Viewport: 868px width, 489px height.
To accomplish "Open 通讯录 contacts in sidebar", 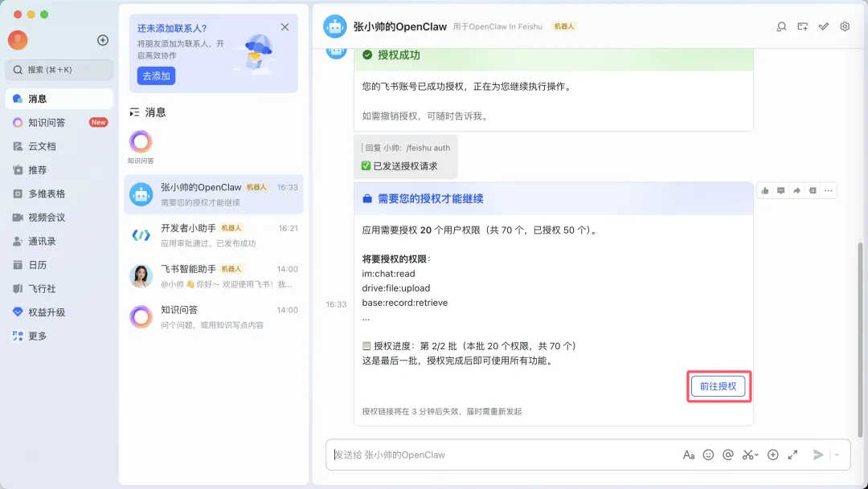I will [x=59, y=241].
